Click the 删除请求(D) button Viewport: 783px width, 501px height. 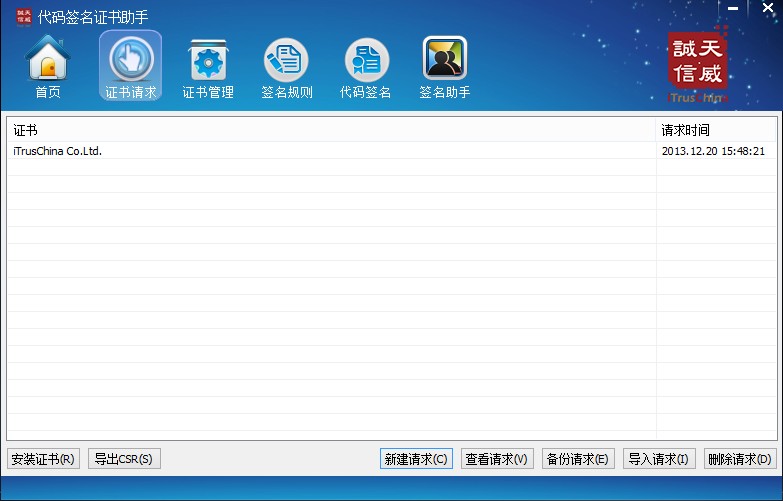pos(740,459)
